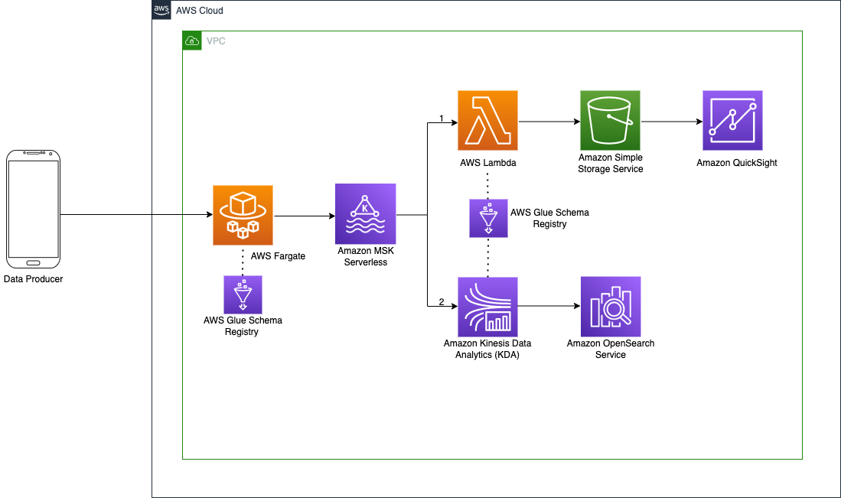The height and width of the screenshot is (504, 841).
Task: Click the Data Producer smartphone icon
Action: tap(33, 209)
